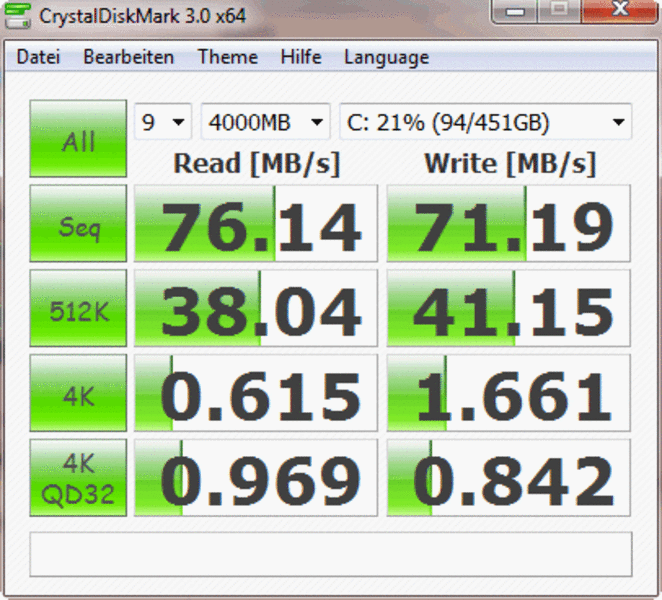Launch the 4K QD32 test
The height and width of the screenshot is (600, 662).
point(78,478)
